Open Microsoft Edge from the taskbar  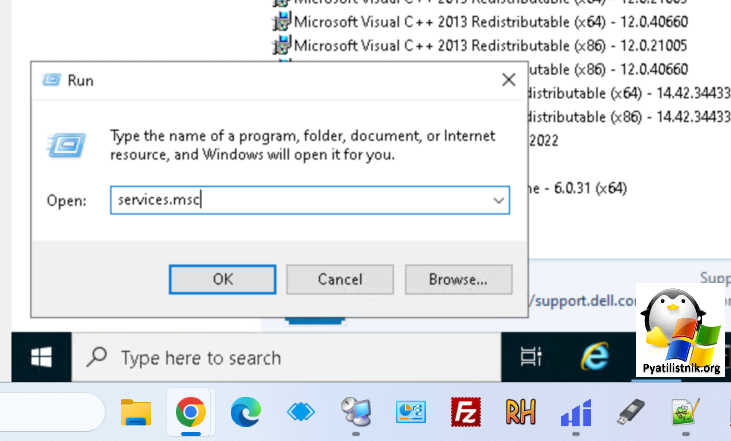pos(245,412)
